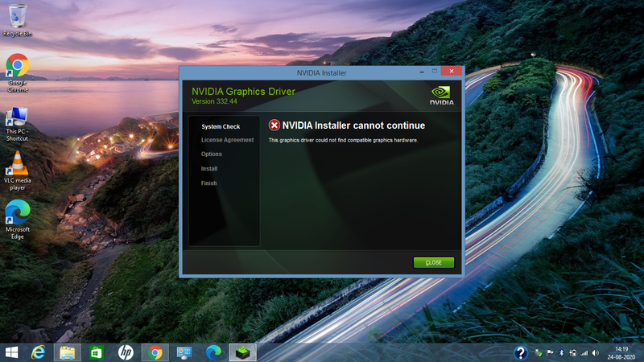The height and width of the screenshot is (362, 644).
Task: Open the Recycle Bin desktop icon
Action: pyautogui.click(x=17, y=20)
